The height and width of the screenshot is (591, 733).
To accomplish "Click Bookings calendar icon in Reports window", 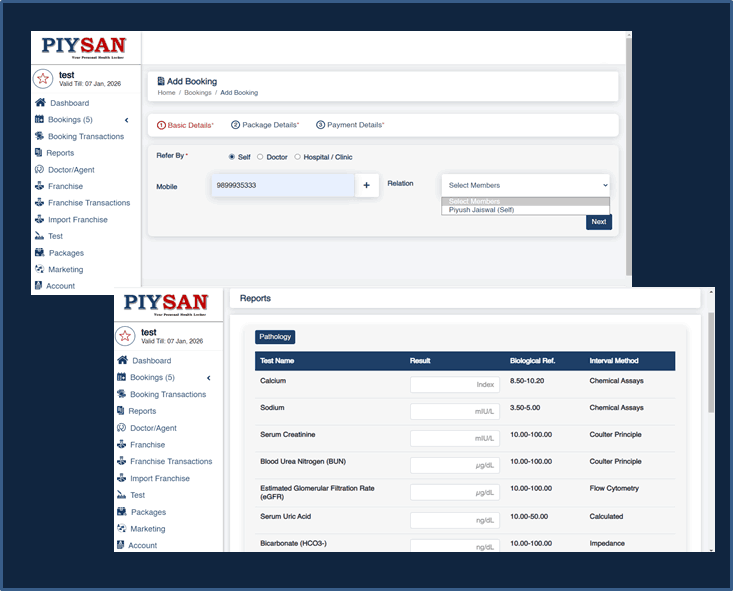I will [122, 377].
